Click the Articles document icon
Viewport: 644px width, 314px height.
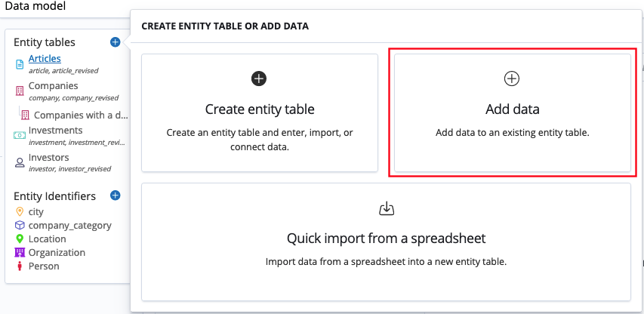pyautogui.click(x=20, y=64)
